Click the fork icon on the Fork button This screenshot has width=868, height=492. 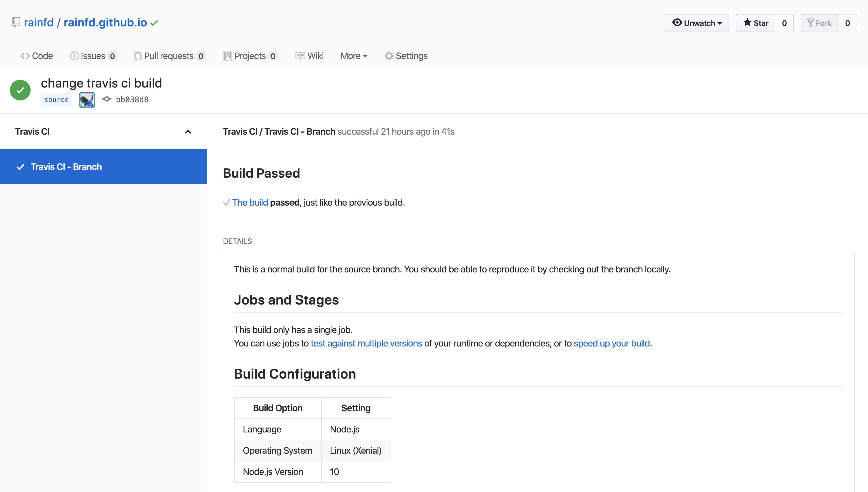pyautogui.click(x=810, y=23)
